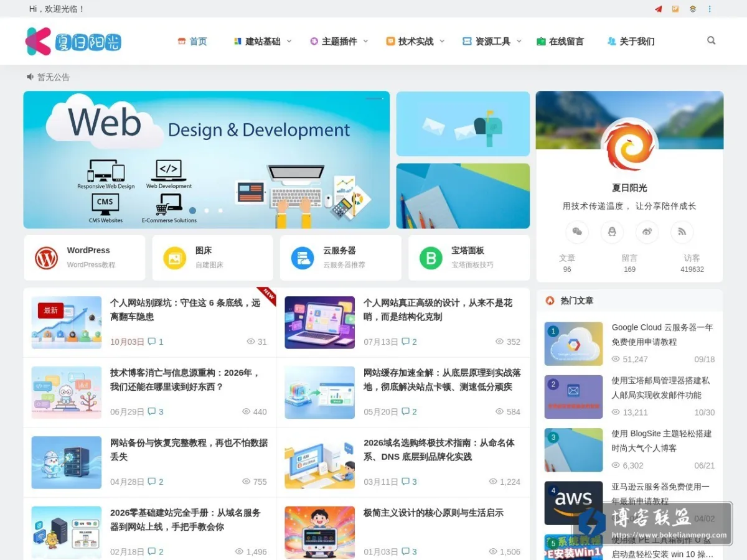This screenshot has height=560, width=747.
Task: Expand the 资源工具 dropdown arrow
Action: pos(519,41)
